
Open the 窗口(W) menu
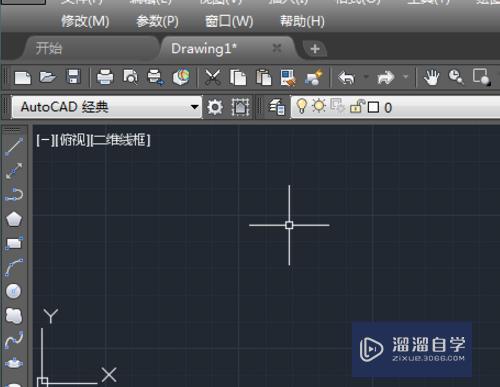click(229, 22)
